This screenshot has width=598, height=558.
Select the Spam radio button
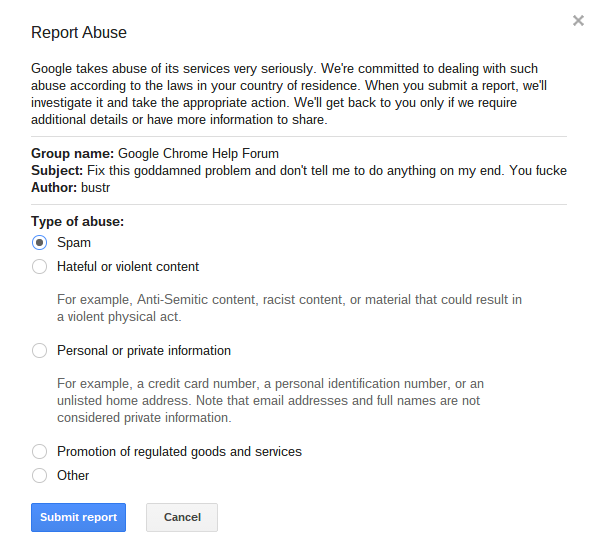[x=39, y=243]
